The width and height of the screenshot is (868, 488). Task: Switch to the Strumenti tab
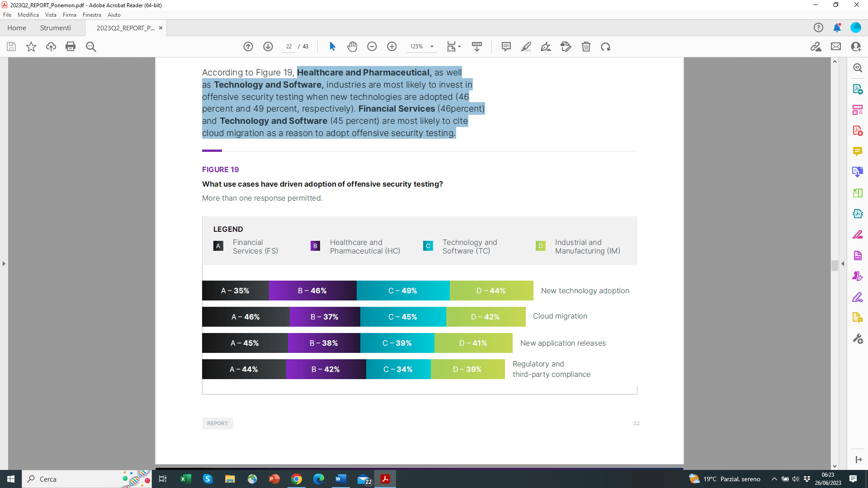[55, 28]
